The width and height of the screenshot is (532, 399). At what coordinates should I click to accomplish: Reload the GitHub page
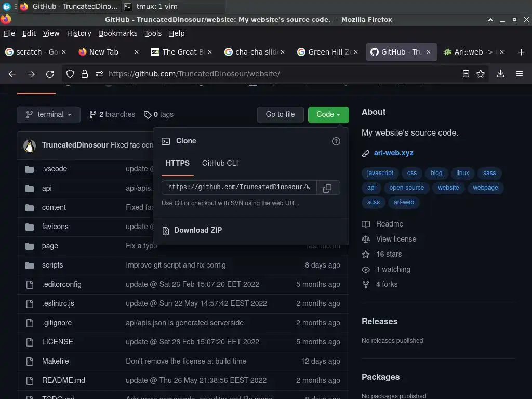[50, 74]
